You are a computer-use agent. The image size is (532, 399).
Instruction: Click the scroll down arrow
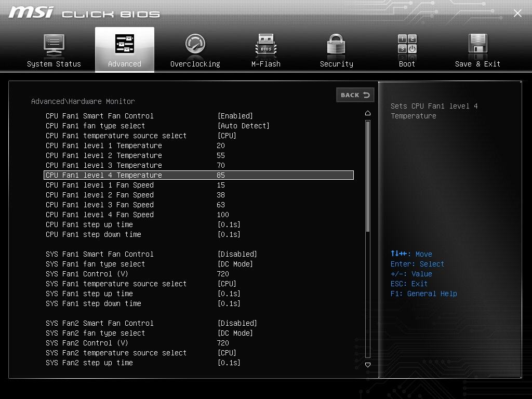click(x=368, y=365)
